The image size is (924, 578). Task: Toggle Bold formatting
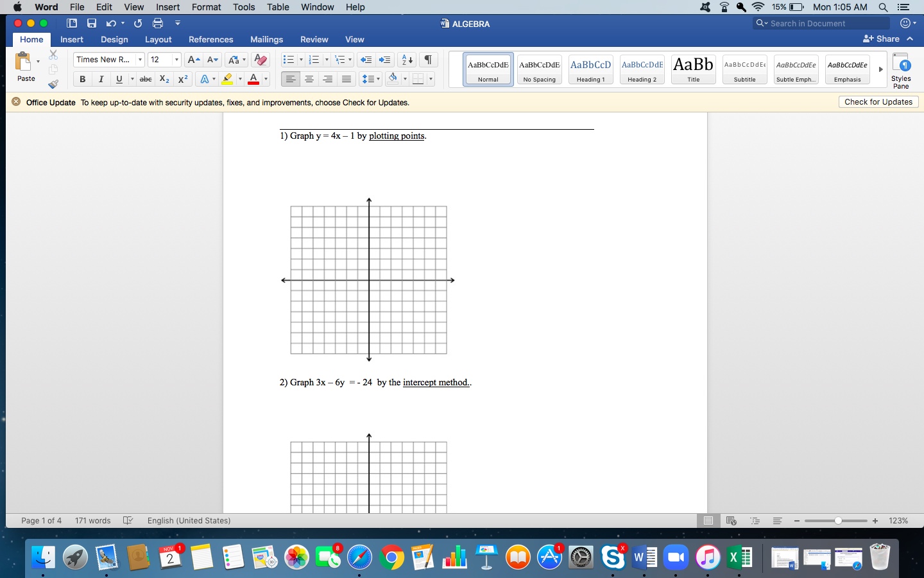coord(82,79)
